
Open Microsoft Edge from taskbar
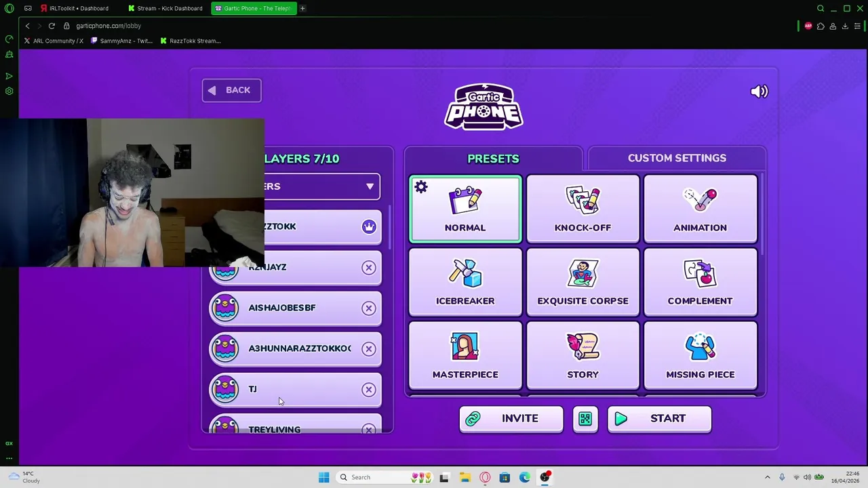pos(525,477)
